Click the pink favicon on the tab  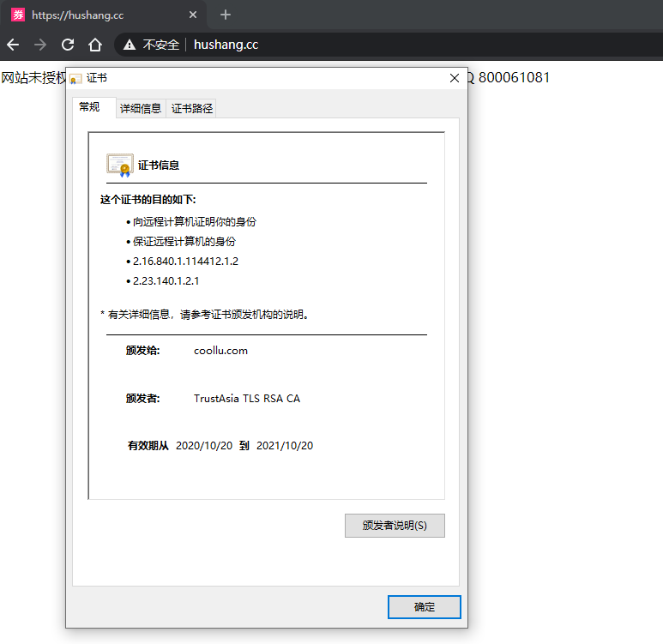click(18, 15)
